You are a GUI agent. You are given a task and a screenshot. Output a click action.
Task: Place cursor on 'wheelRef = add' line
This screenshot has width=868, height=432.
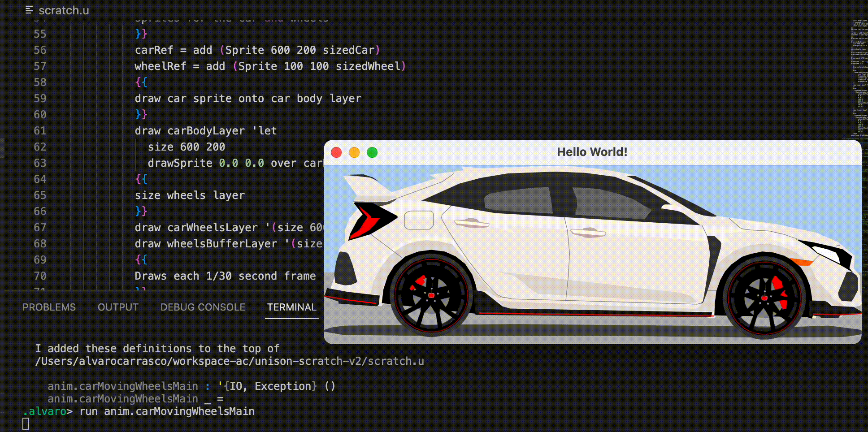[270, 66]
